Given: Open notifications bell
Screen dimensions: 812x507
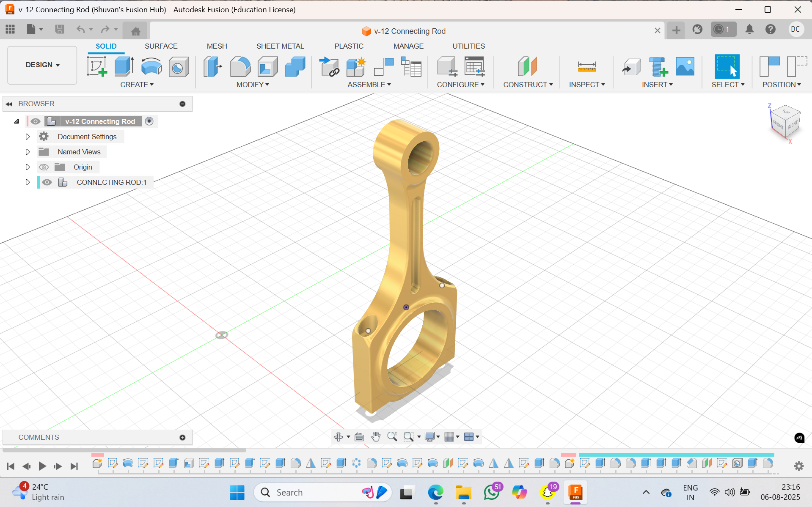Looking at the screenshot, I should pyautogui.click(x=749, y=29).
